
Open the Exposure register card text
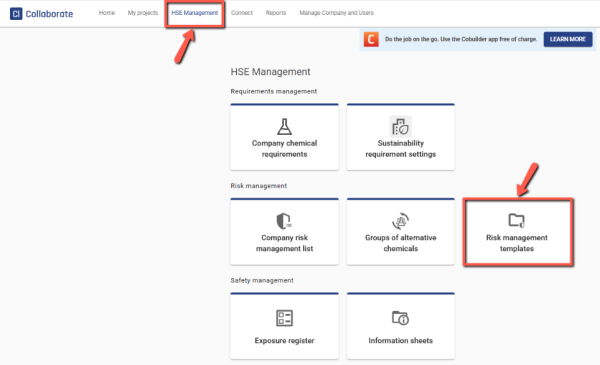pyautogui.click(x=284, y=341)
